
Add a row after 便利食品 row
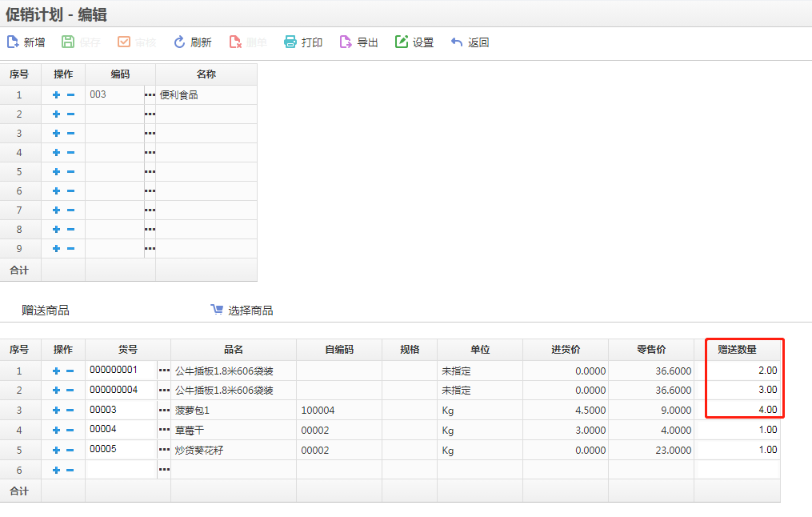pyautogui.click(x=57, y=94)
